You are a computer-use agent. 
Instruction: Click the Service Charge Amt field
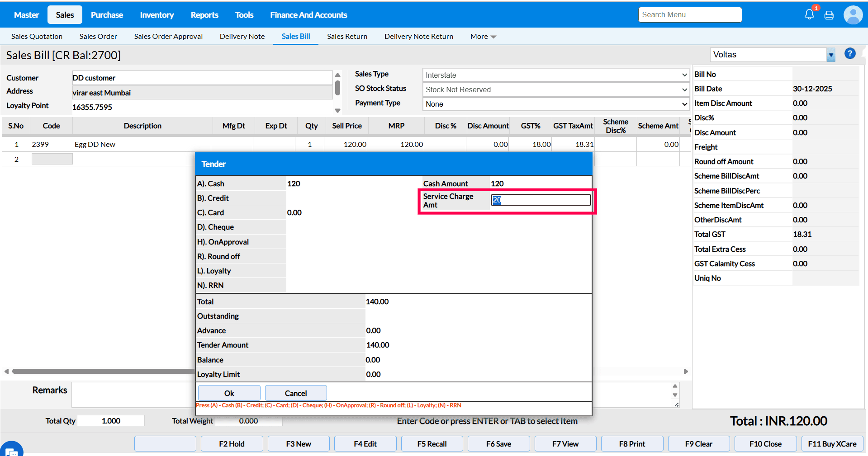(541, 200)
